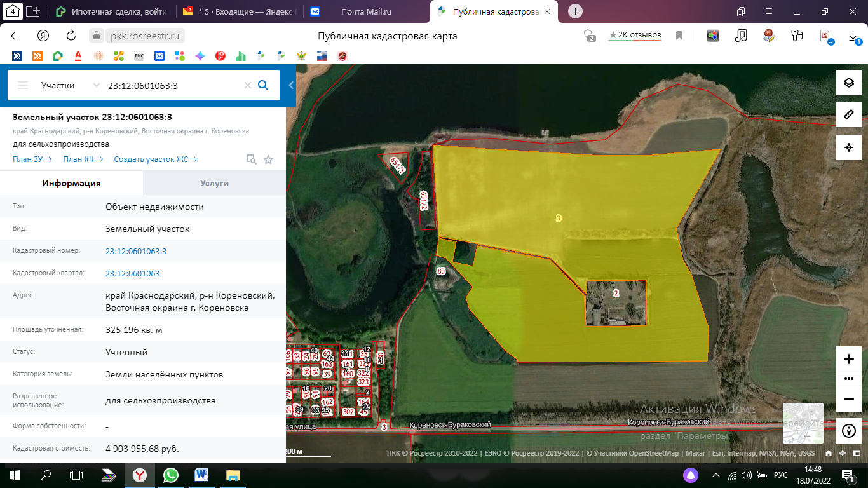This screenshot has height=488, width=868.
Task: Open the hamburger menu in search bar
Action: (23, 85)
